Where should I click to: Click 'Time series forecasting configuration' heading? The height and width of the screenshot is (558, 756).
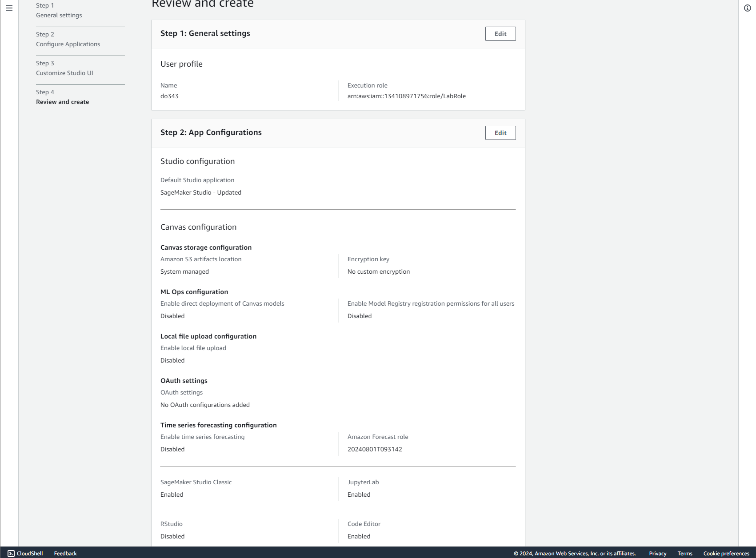[219, 425]
